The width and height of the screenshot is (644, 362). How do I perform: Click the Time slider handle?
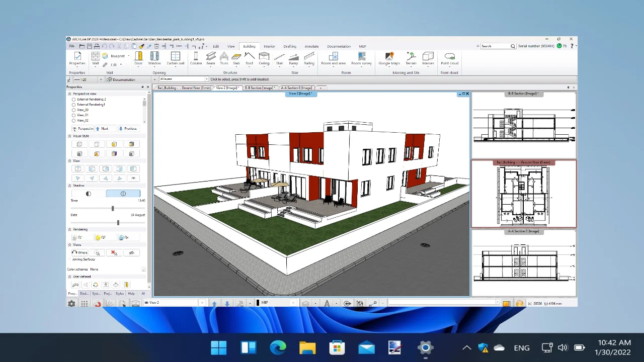113,208
